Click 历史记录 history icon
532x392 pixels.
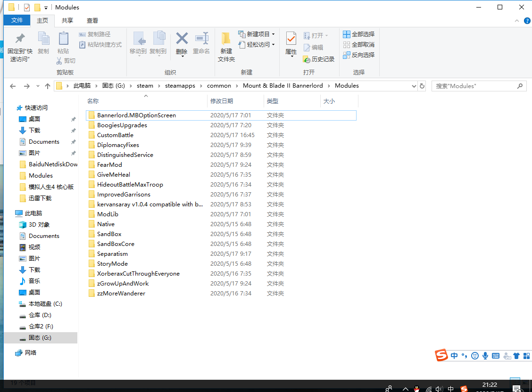click(319, 59)
